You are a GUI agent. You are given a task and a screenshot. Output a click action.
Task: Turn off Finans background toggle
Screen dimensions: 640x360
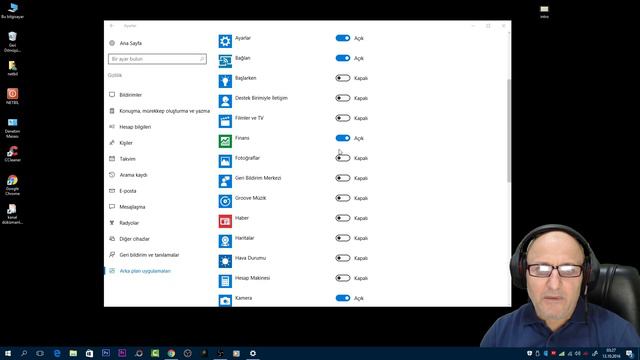click(343, 138)
